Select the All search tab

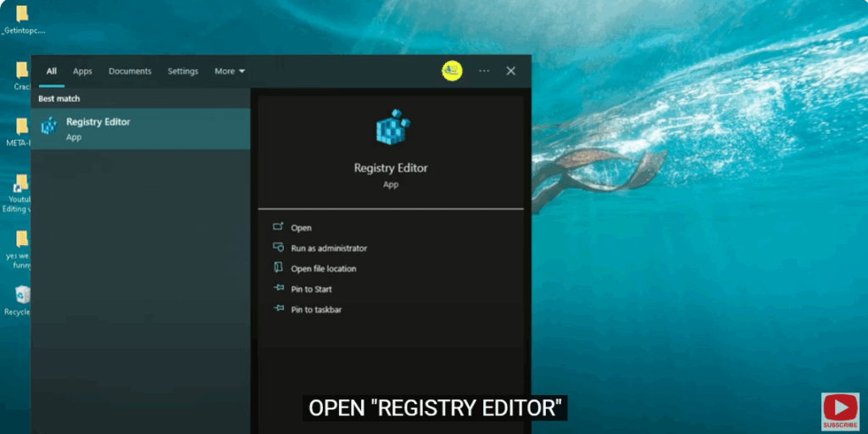click(x=52, y=71)
